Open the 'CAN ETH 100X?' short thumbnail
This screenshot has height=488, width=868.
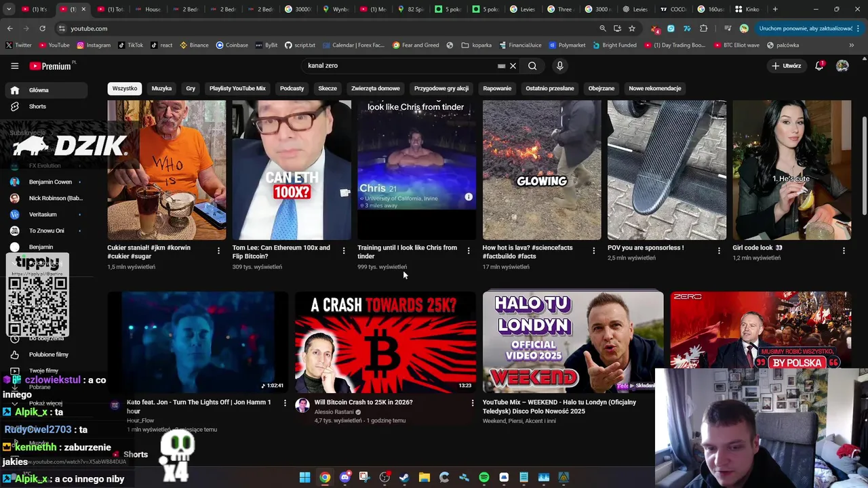tap(292, 170)
